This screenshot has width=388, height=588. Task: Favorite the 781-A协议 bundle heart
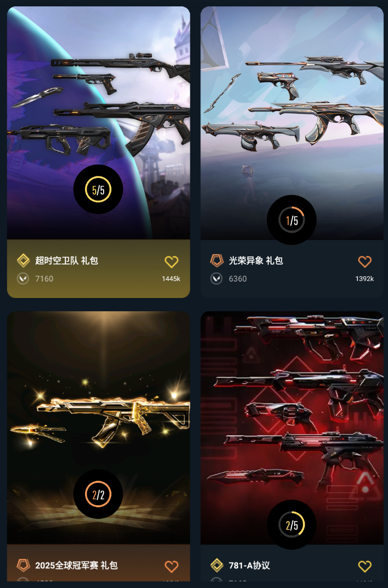(x=365, y=566)
